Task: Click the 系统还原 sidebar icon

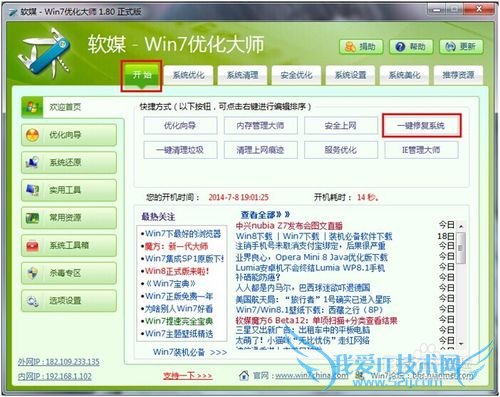Action: tap(32, 163)
